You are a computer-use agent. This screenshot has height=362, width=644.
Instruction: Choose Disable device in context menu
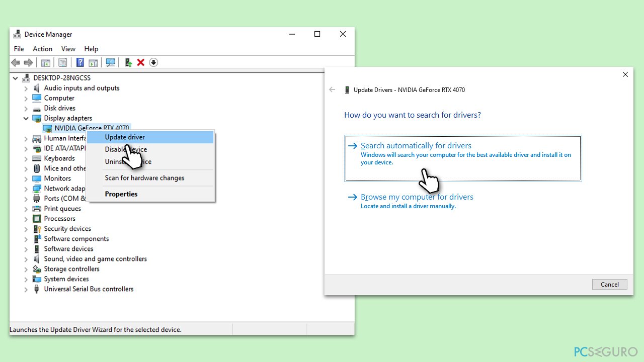150,149
